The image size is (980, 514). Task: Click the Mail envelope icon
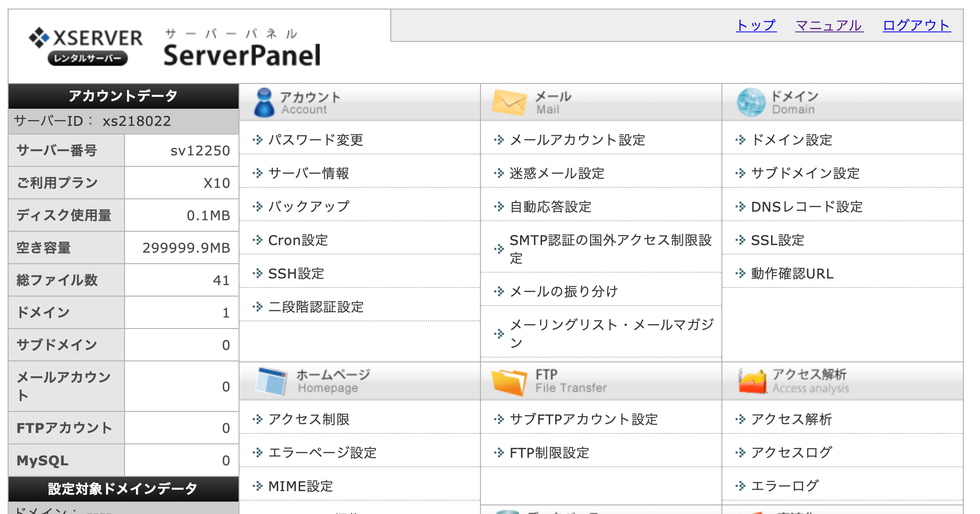pos(509,103)
